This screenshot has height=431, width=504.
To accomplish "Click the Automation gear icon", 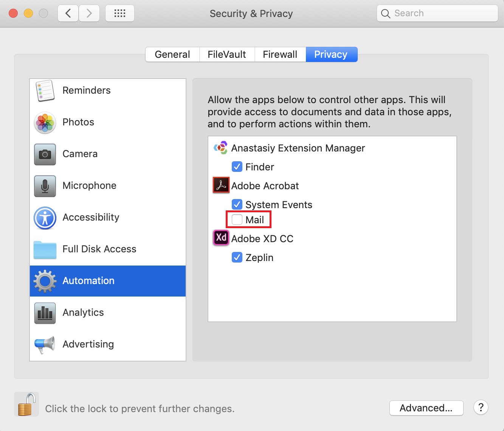I will click(x=45, y=281).
